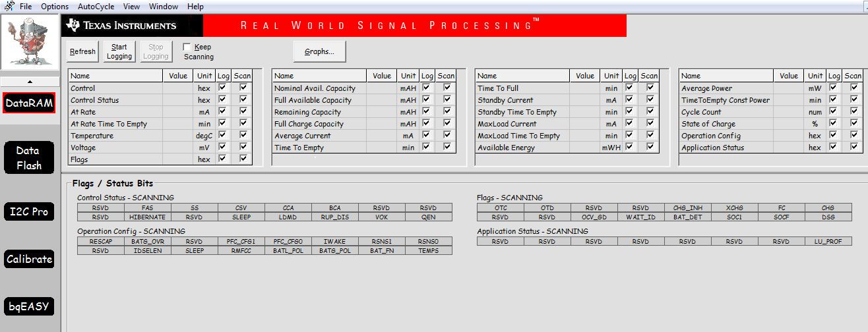Toggle Scan checkbox for Available Energy row

point(650,147)
